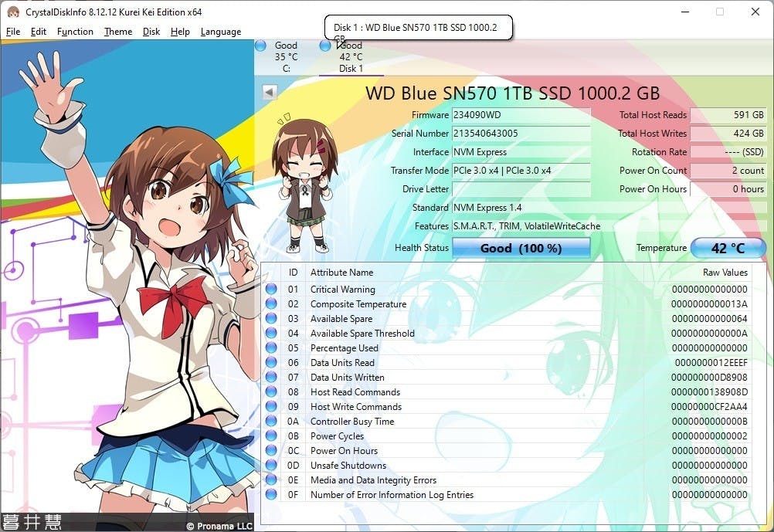
Task: Click the raw value 00000000CF2AA4
Action: 709,407
